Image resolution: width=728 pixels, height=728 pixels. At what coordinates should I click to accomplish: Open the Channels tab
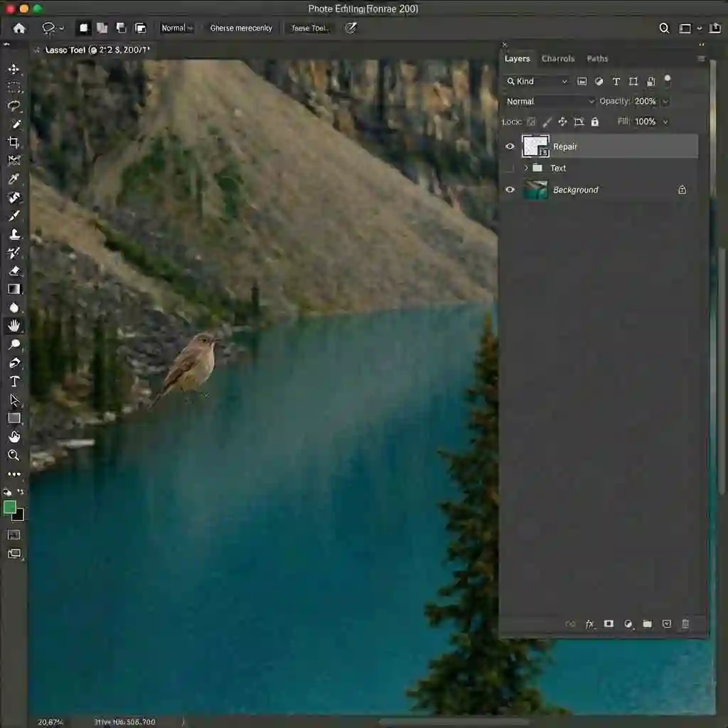(x=558, y=58)
